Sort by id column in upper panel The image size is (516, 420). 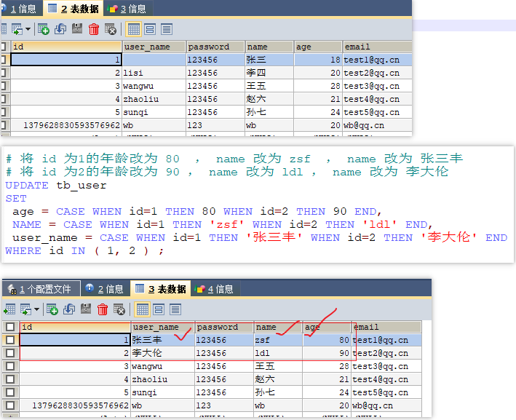[66, 47]
